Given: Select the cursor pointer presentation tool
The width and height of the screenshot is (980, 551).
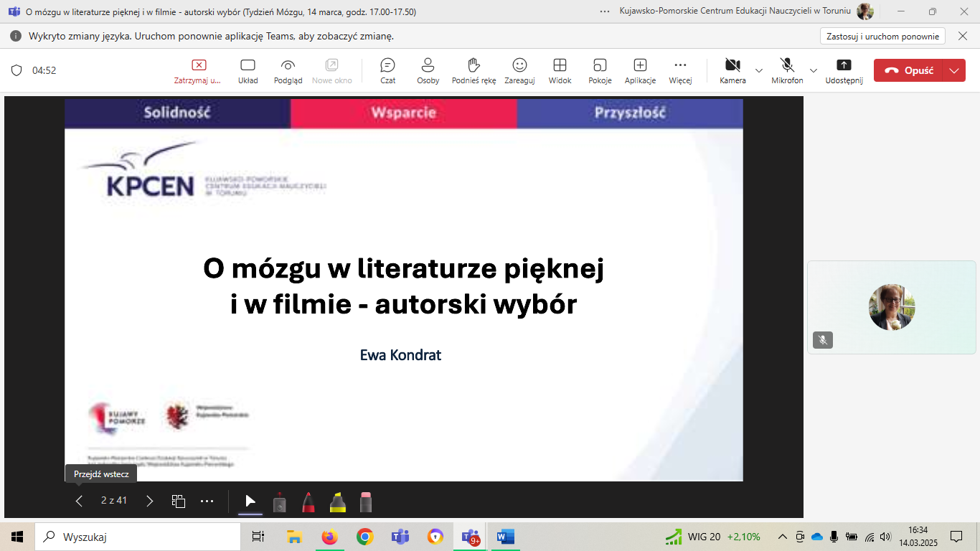Looking at the screenshot, I should pyautogui.click(x=250, y=501).
